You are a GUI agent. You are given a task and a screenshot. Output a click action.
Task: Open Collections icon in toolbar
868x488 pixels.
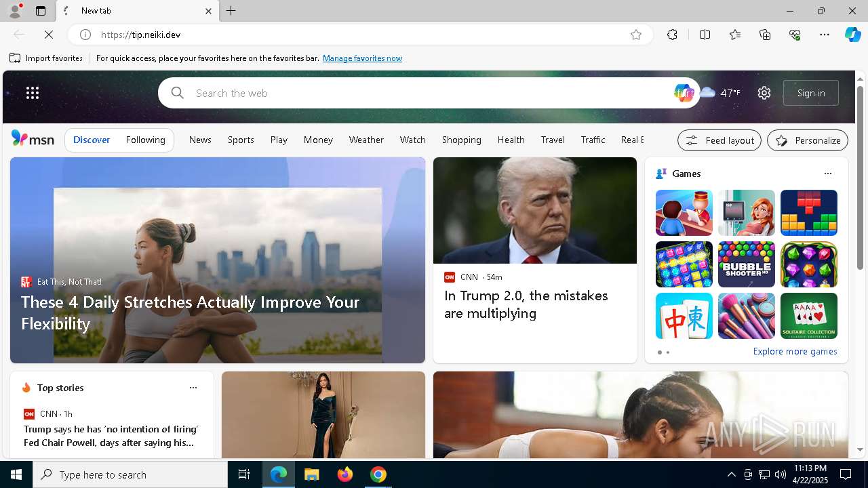tap(765, 35)
